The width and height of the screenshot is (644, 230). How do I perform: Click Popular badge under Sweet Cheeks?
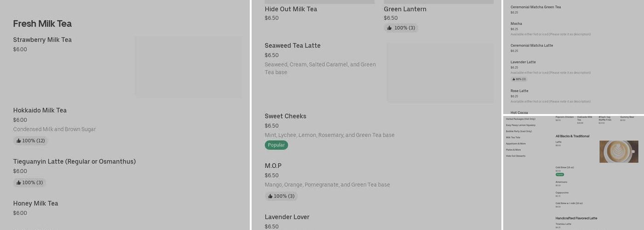[276, 145]
